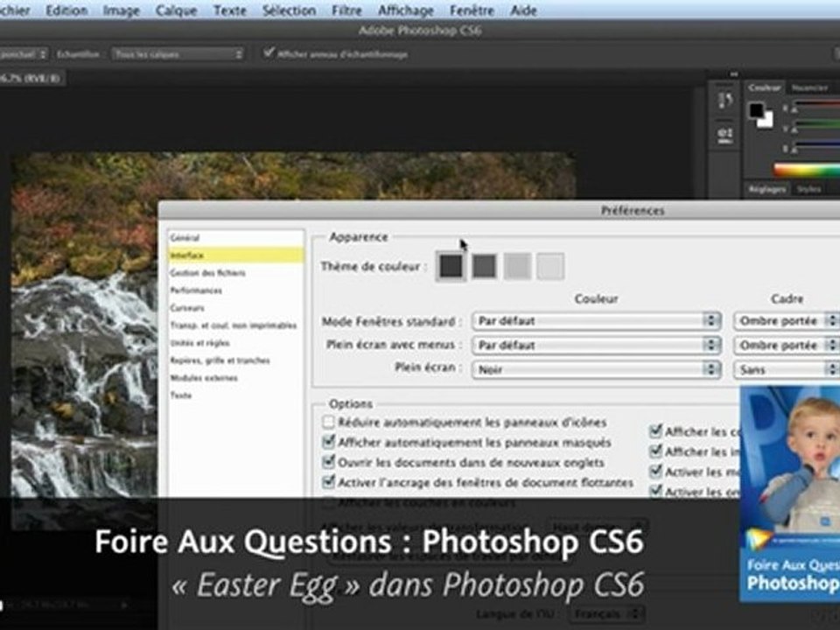Viewport: 840px width, 630px height.
Task: Open the Sélection menu
Action: pyautogui.click(x=289, y=10)
